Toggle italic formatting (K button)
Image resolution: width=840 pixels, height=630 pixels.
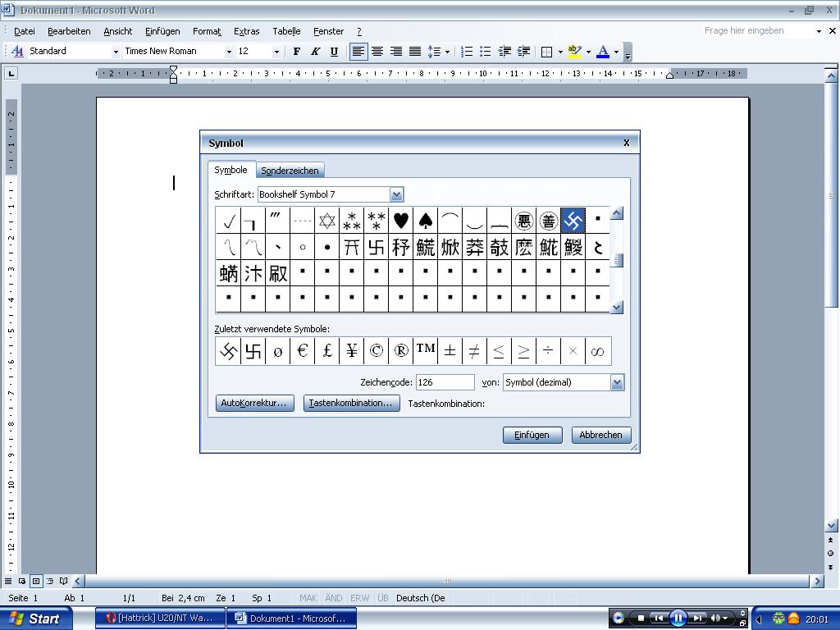click(x=315, y=52)
